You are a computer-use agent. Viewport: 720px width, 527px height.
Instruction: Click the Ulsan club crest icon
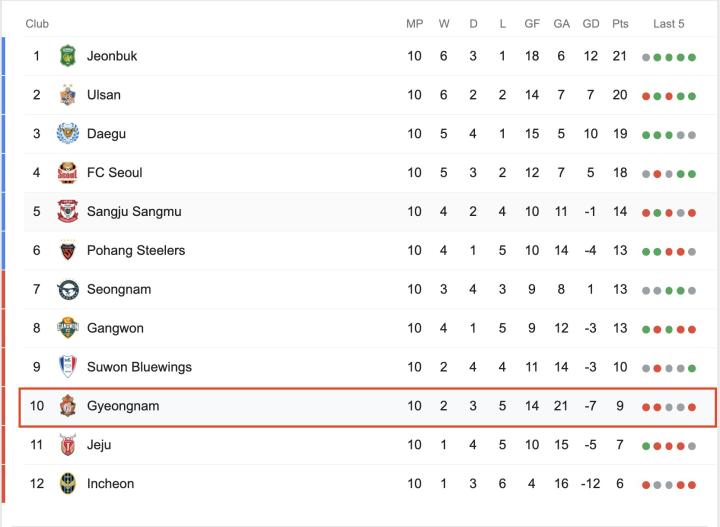click(68, 95)
